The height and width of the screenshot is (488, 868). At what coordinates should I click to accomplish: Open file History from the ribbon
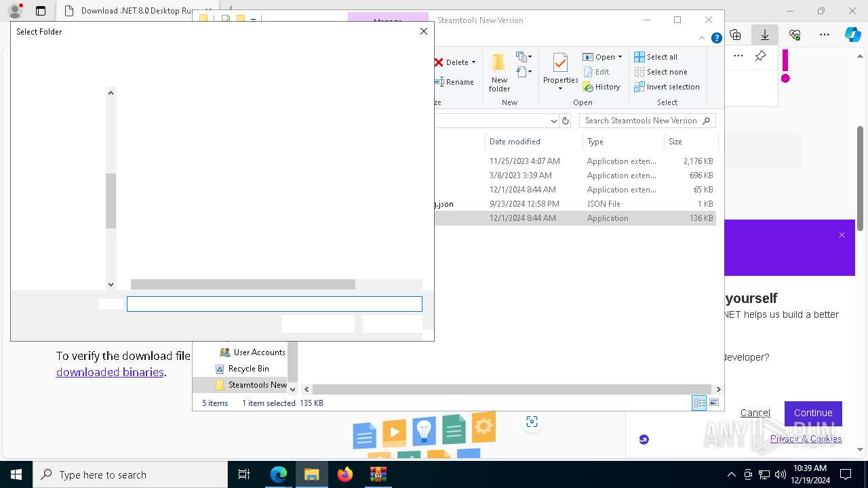601,87
